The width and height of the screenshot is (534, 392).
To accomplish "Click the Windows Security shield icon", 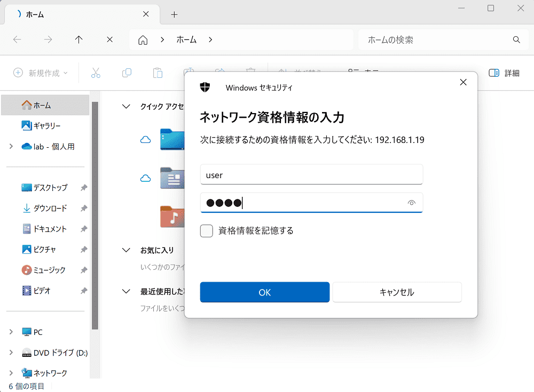I will [205, 87].
